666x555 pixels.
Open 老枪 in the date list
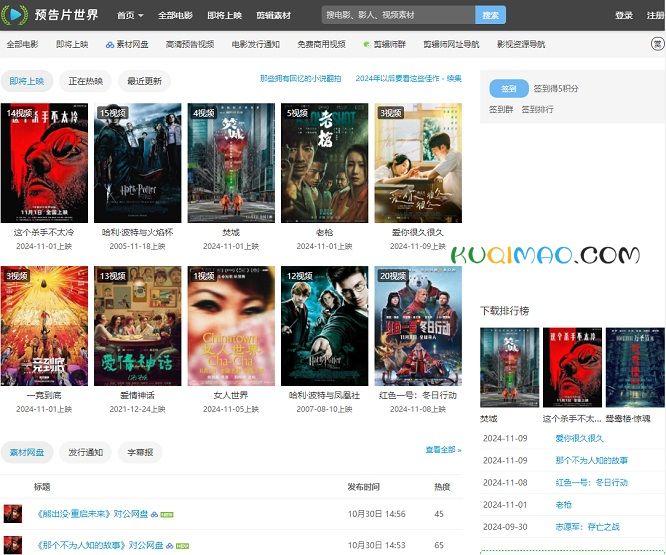[x=563, y=504]
